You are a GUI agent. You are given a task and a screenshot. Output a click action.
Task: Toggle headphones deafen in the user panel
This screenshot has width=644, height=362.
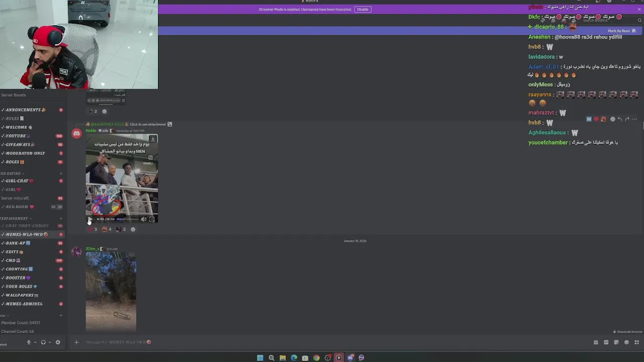(x=43, y=342)
